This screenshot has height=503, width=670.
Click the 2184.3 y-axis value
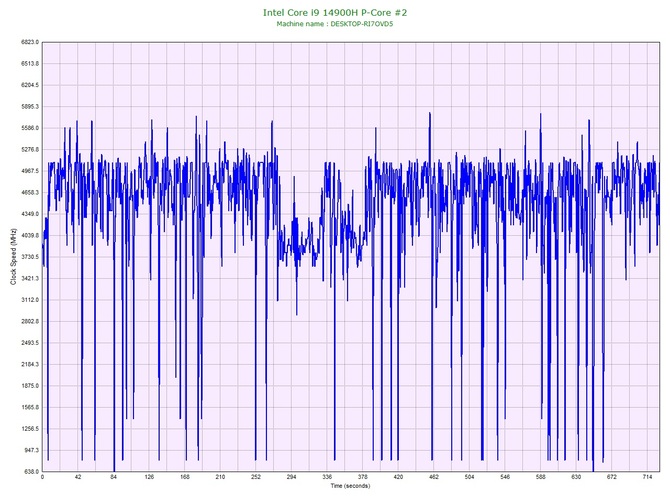30,364
